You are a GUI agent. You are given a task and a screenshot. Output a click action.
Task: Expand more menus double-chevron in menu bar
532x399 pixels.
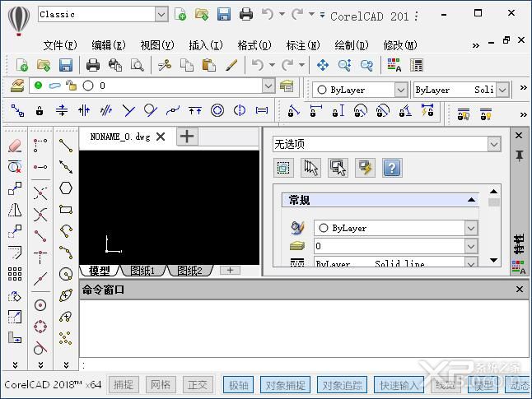476,45
